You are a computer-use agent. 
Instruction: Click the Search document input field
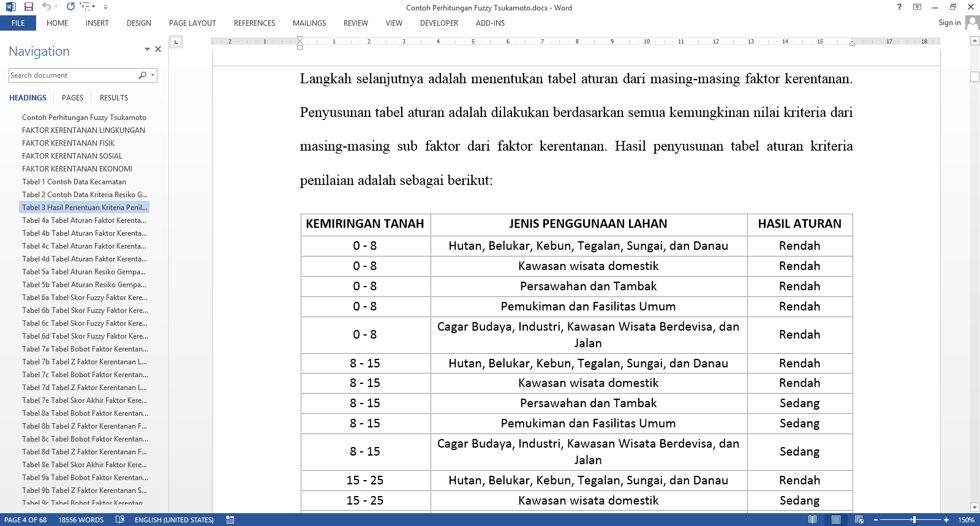pyautogui.click(x=72, y=75)
